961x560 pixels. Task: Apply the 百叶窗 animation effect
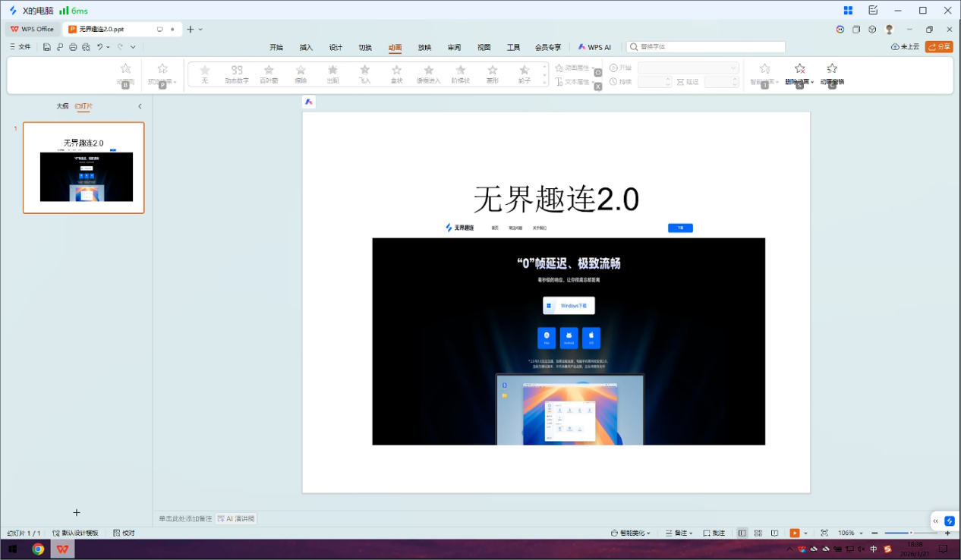[x=268, y=74]
